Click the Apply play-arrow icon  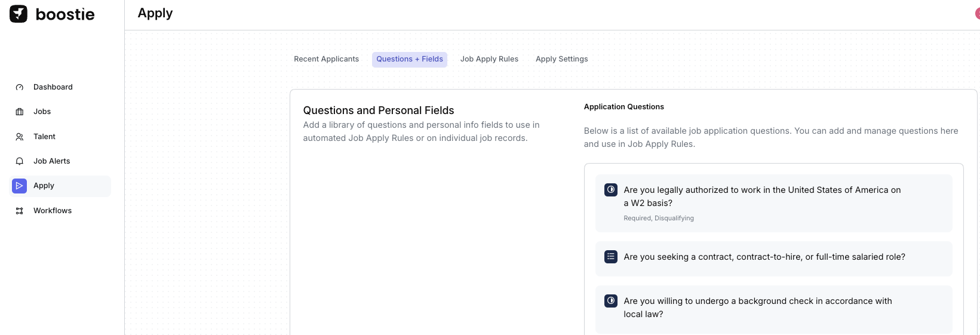click(x=20, y=186)
